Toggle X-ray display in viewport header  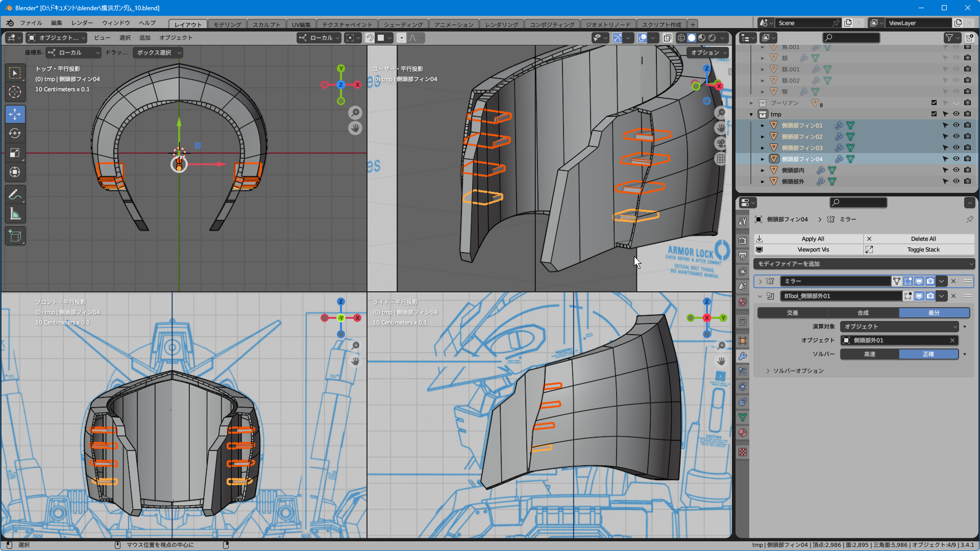(667, 38)
